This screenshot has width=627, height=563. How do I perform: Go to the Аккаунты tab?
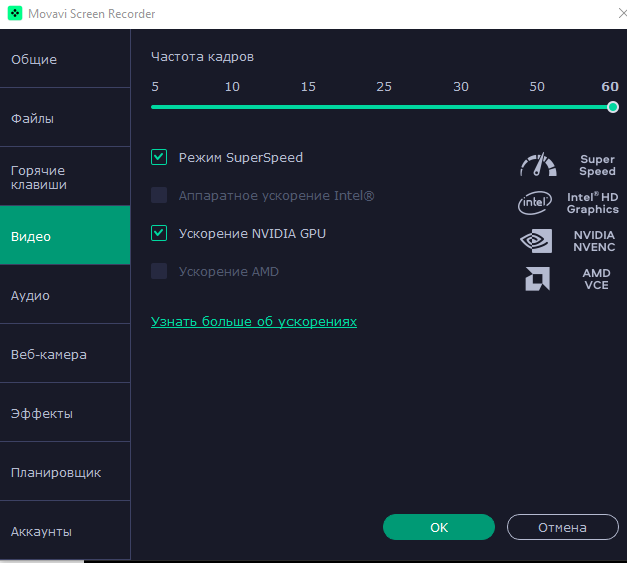(x=65, y=530)
